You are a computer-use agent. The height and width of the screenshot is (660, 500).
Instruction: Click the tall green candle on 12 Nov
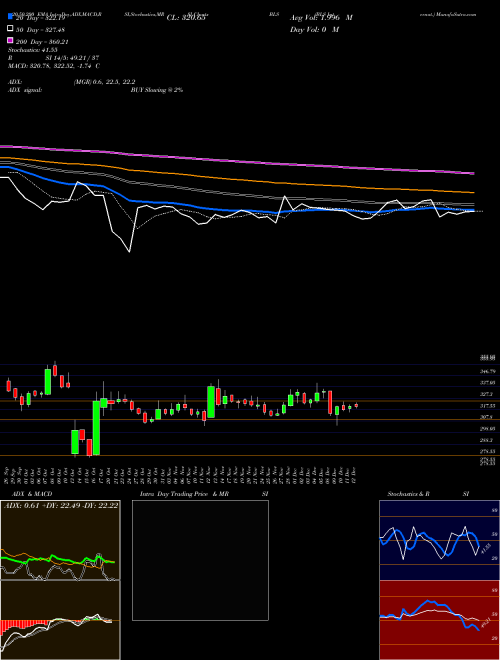point(211,402)
